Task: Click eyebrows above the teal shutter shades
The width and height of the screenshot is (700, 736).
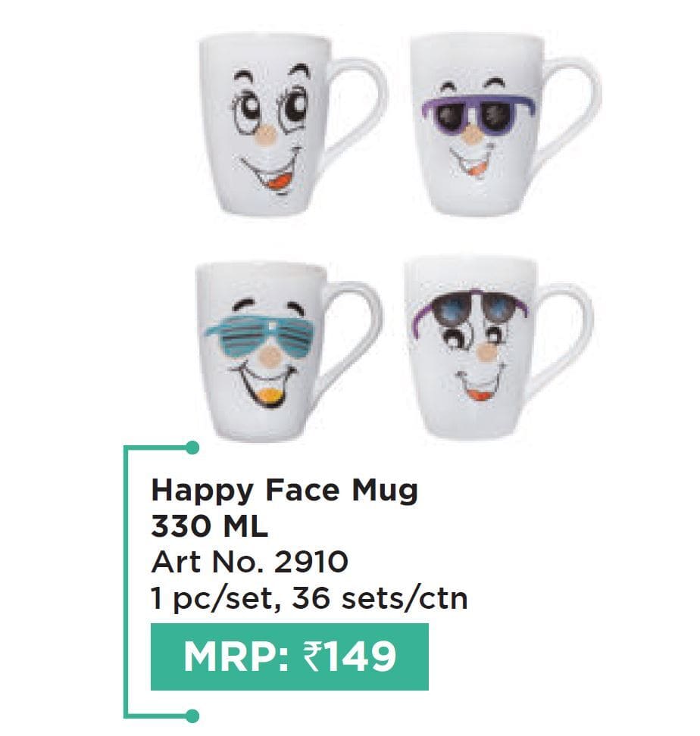Action: point(268,308)
